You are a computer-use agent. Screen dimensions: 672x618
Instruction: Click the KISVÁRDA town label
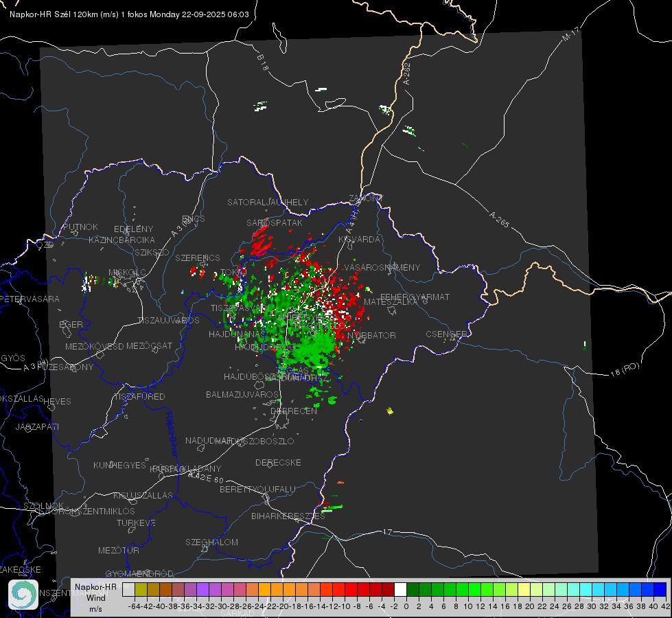coord(359,240)
